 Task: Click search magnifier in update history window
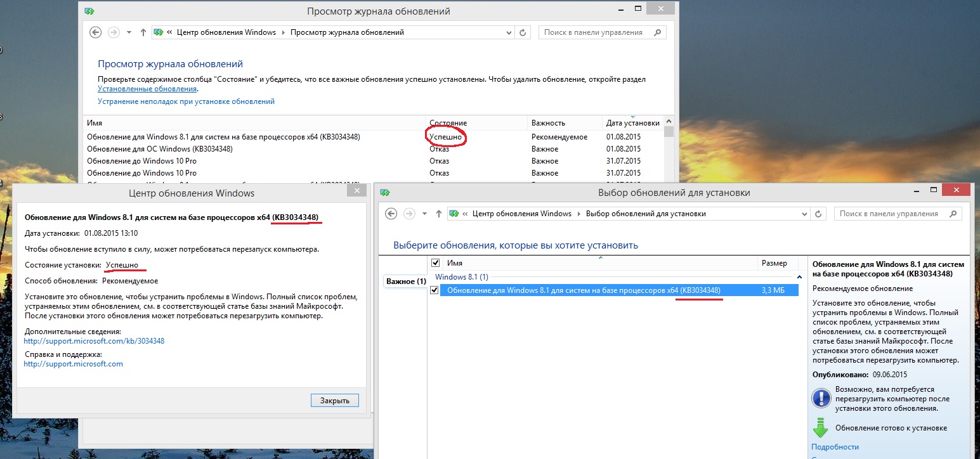[x=658, y=32]
